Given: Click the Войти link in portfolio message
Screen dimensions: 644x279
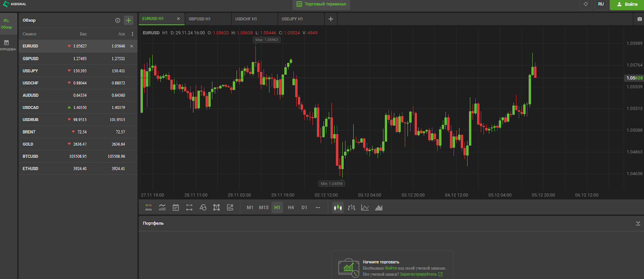Looking at the screenshot, I should point(391,268).
